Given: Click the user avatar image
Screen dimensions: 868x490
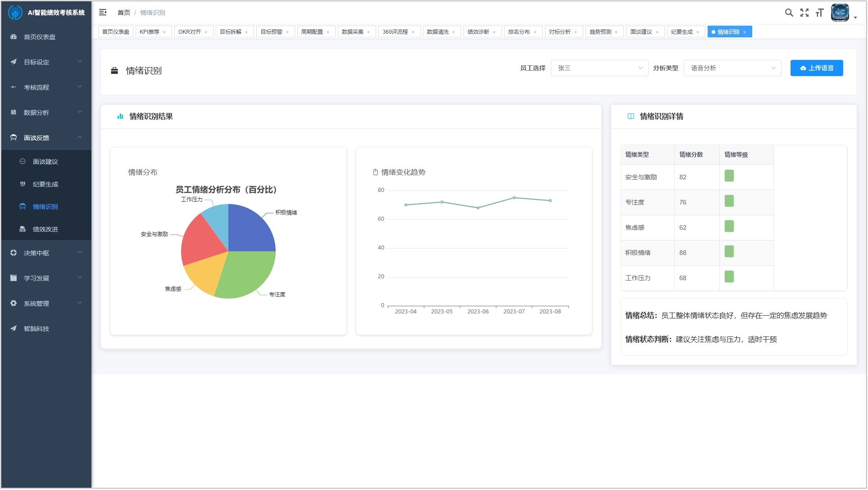Looking at the screenshot, I should tap(840, 13).
